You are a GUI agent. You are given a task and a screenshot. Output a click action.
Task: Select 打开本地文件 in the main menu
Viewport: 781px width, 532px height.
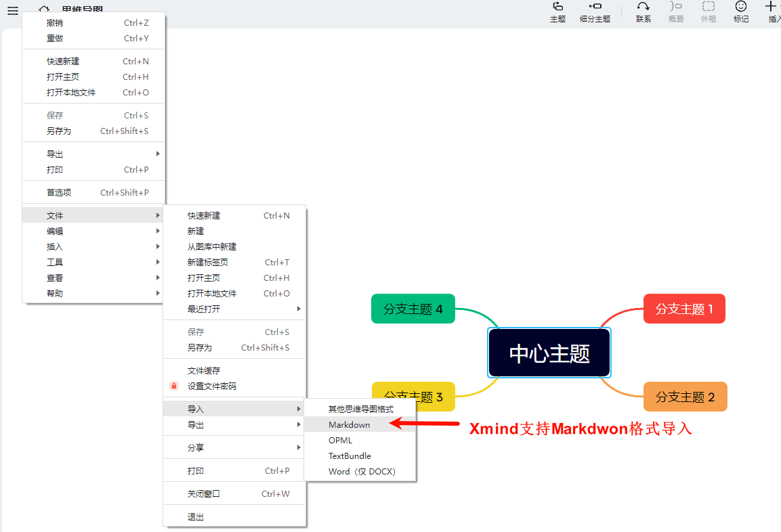pos(93,93)
